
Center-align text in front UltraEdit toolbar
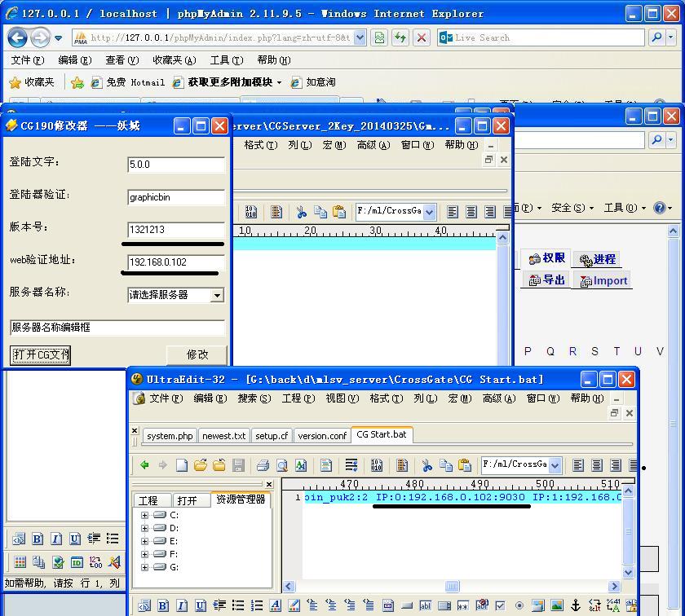(x=597, y=465)
